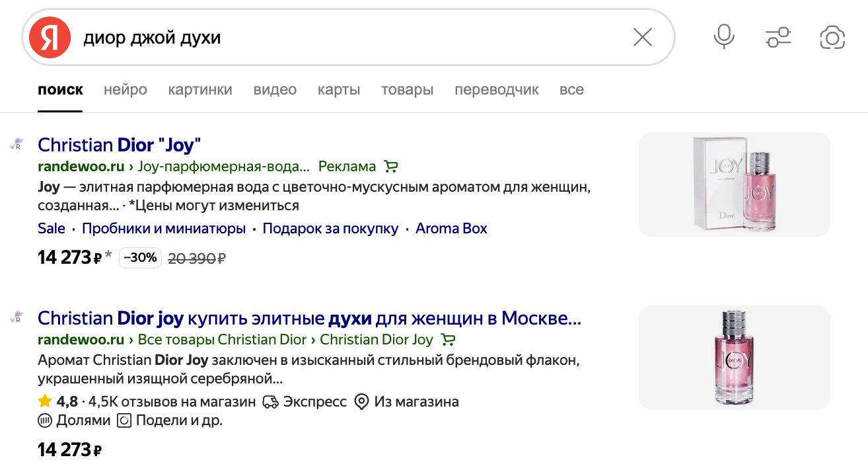Open the Joy boxed perfume thumbnail
Viewport: 868px width, 472px height.
point(734,184)
